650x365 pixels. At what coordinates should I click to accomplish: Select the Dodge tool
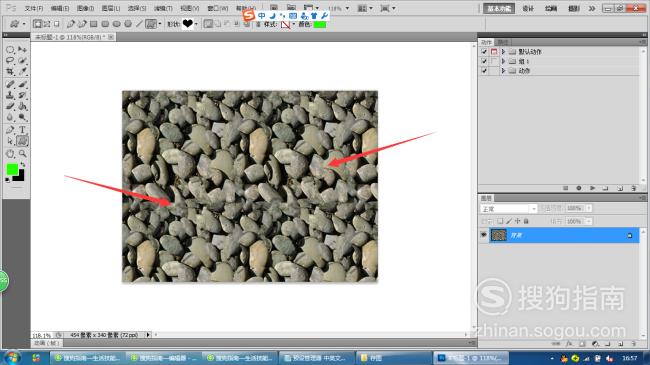[x=22, y=117]
